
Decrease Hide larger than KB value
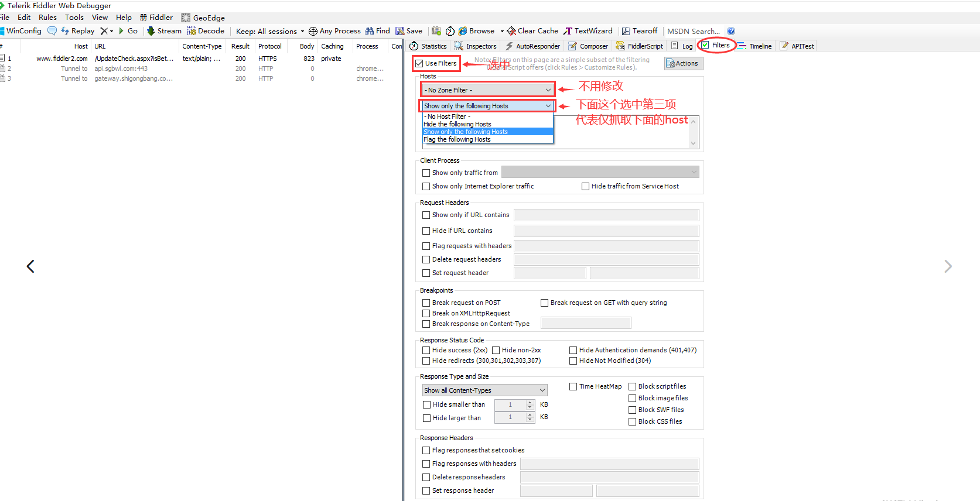[x=530, y=420]
